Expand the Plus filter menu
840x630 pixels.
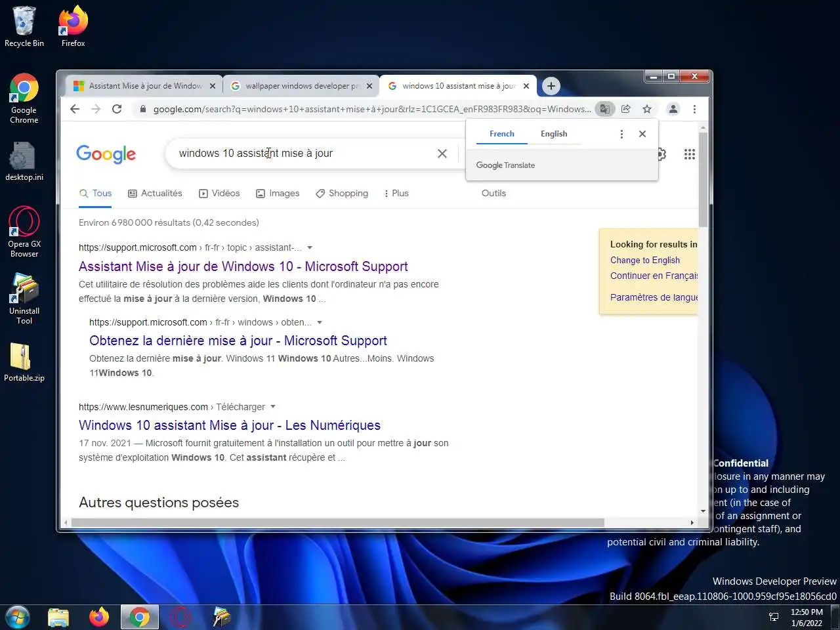click(396, 194)
